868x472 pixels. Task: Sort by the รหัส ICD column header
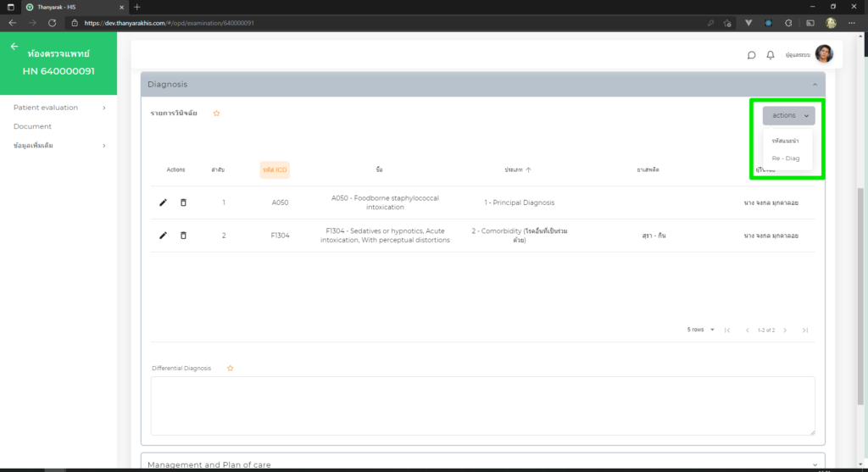tap(275, 169)
